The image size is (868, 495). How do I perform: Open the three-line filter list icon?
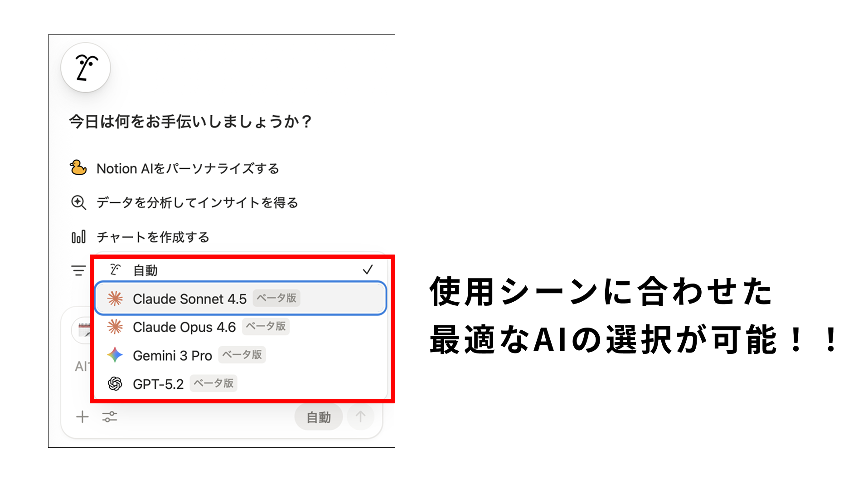pos(78,270)
